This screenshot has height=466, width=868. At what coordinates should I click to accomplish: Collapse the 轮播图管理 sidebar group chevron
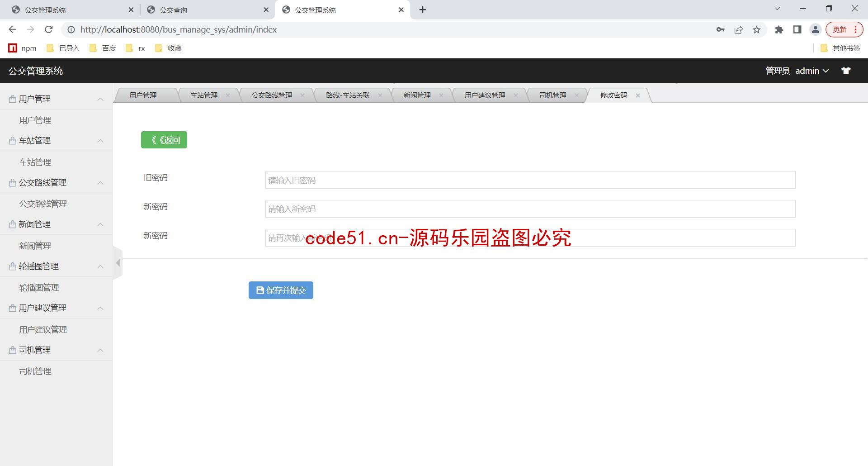pos(100,266)
